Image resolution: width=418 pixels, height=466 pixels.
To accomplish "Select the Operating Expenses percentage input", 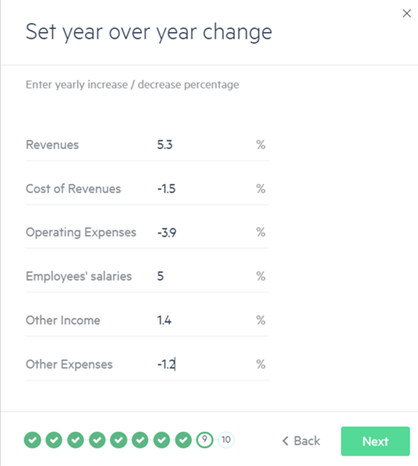I will (x=203, y=232).
